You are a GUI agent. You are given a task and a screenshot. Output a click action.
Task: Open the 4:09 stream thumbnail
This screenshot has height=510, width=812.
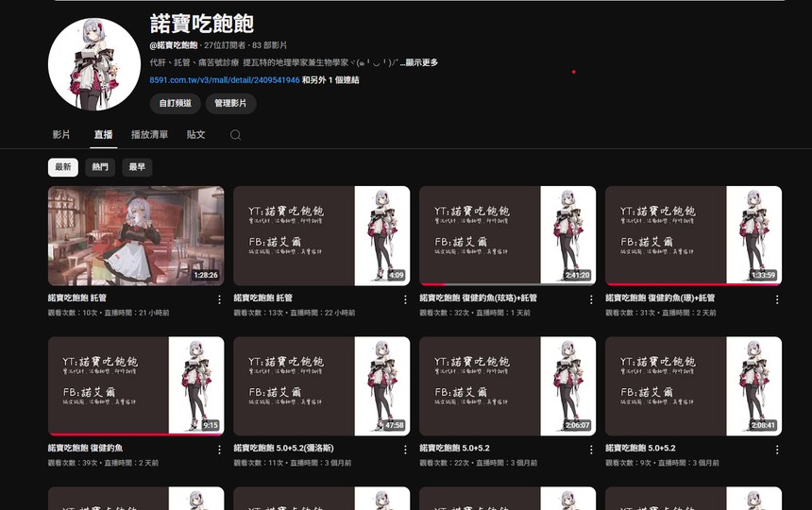[322, 235]
